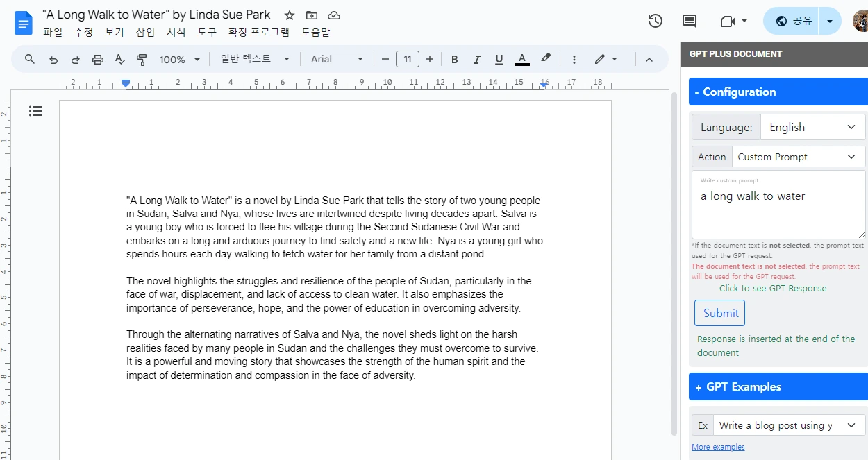The image size is (868, 460).
Task: Open the Google Docs home icon
Action: tap(24, 23)
